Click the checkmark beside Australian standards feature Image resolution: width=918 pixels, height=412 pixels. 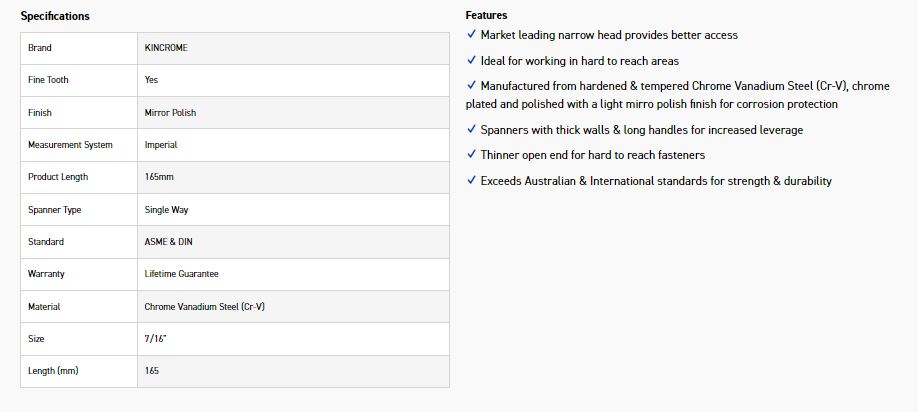tap(471, 181)
